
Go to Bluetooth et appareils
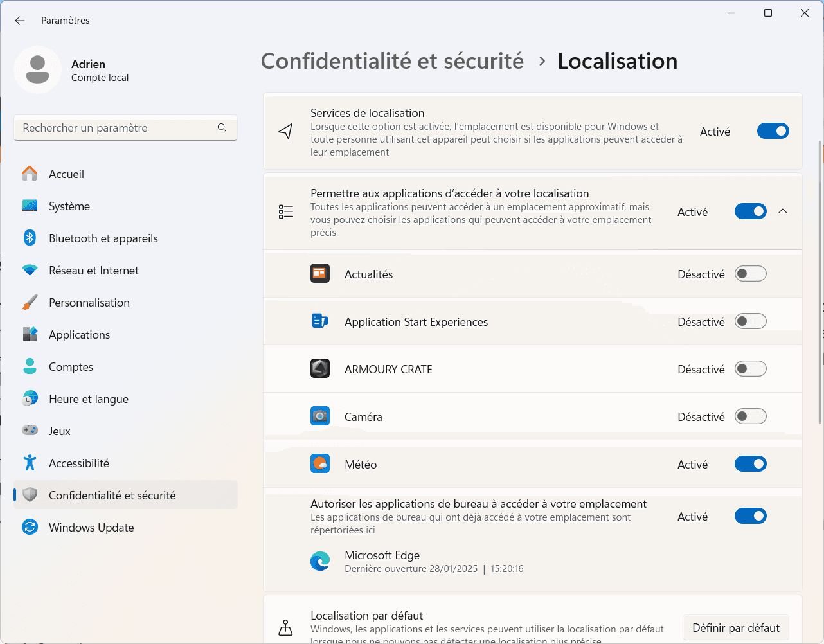(125, 238)
